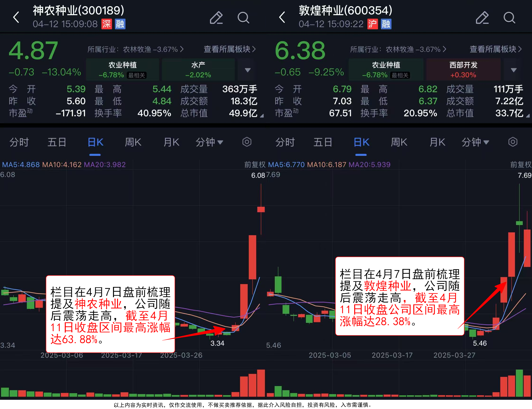Image resolution: width=532 pixels, height=409 pixels.
Task: Open chart settings icon on left chart
Action: [247, 142]
